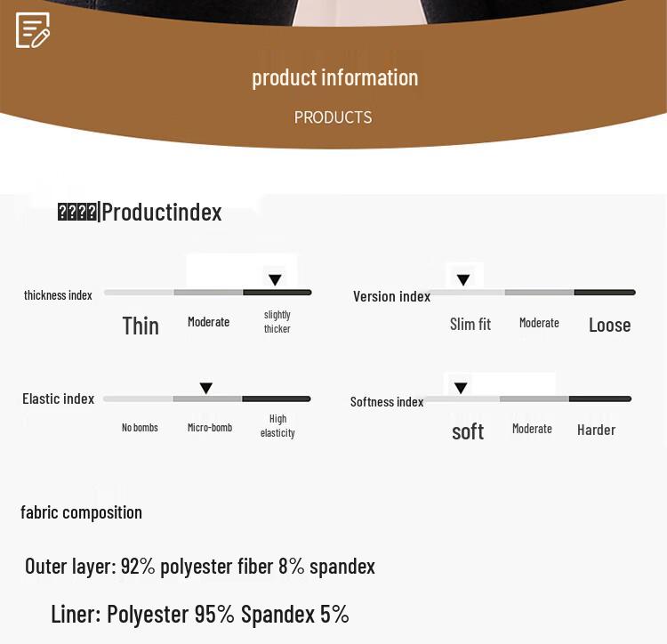Select the 'Slim fit' version label
Viewport: 667px width, 644px height.
click(x=470, y=325)
